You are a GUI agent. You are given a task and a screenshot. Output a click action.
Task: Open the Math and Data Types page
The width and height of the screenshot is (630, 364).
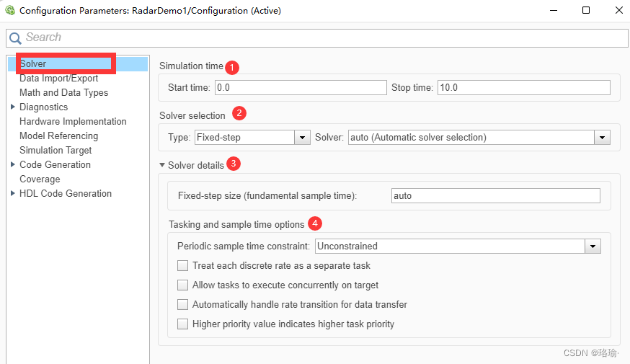(x=63, y=93)
